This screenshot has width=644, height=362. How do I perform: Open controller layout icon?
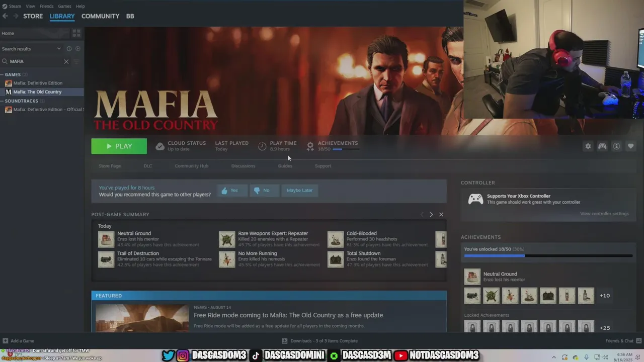(x=602, y=146)
